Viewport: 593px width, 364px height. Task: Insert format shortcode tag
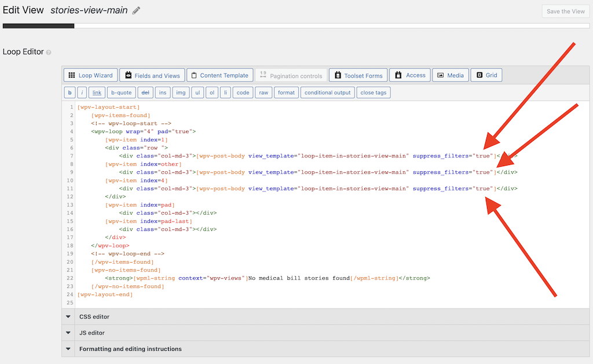click(x=286, y=93)
